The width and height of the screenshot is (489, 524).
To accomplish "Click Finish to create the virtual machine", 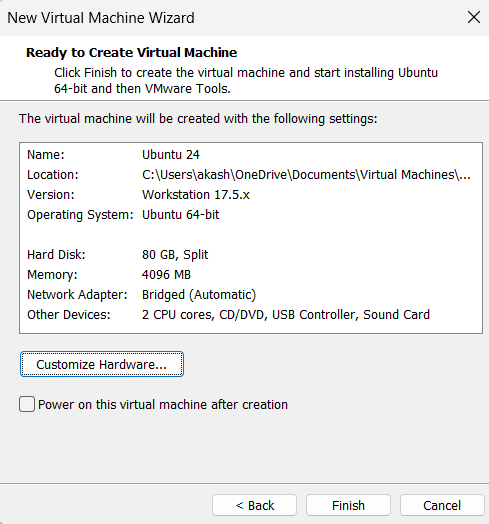I will point(348,505).
